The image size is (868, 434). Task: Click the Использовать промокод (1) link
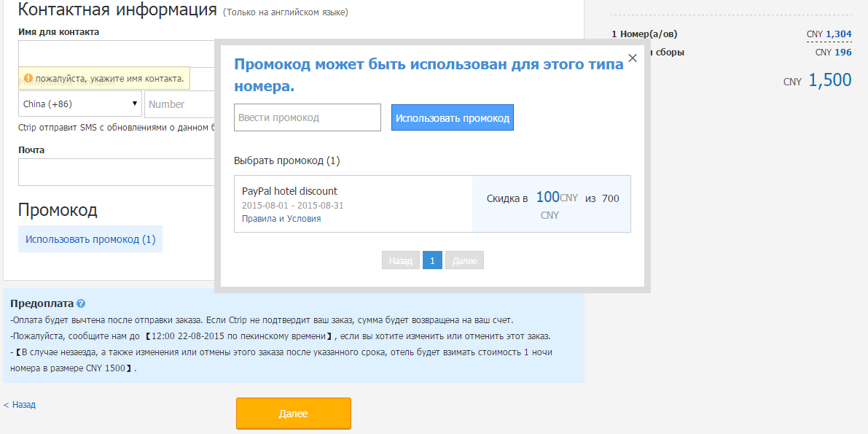(90, 239)
